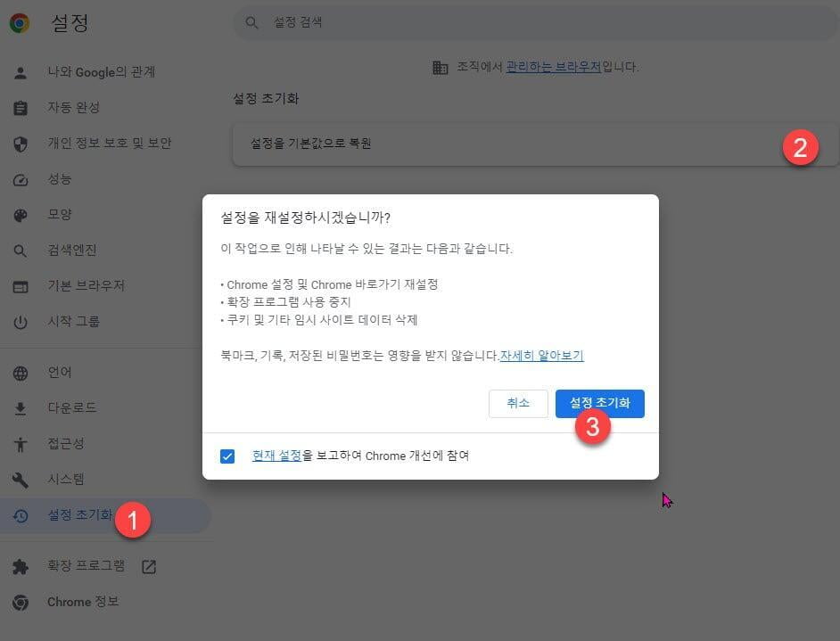Open the 자세히 알아보기 link in dialog

(x=541, y=356)
